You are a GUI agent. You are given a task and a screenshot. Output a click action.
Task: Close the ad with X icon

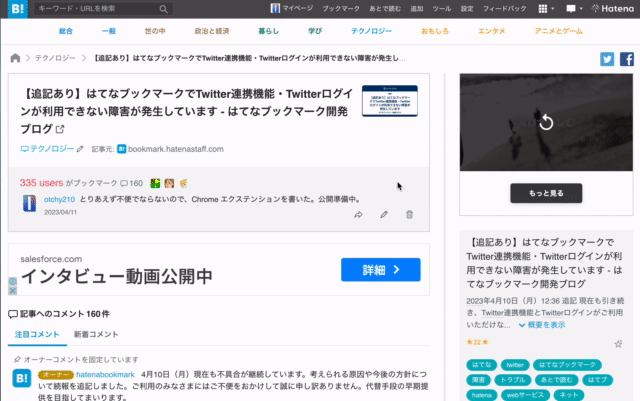[x=13, y=290]
